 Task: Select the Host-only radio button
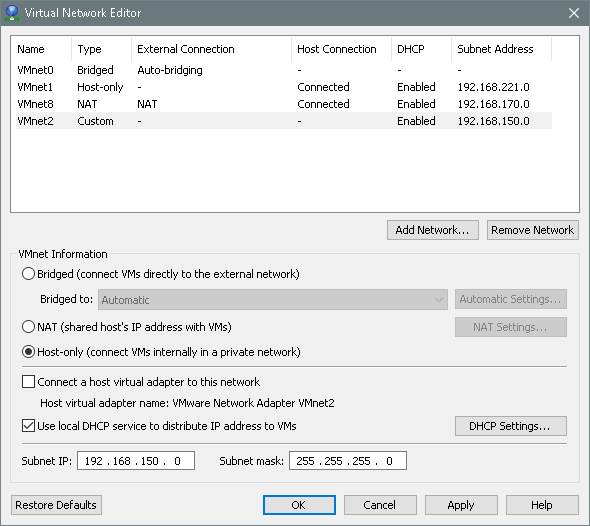29,352
